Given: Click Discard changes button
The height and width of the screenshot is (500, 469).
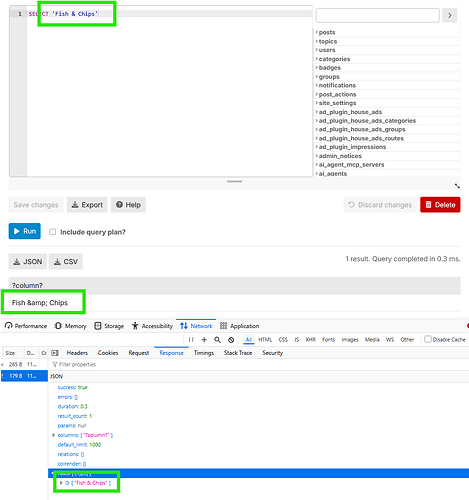Looking at the screenshot, I should 380,205.
